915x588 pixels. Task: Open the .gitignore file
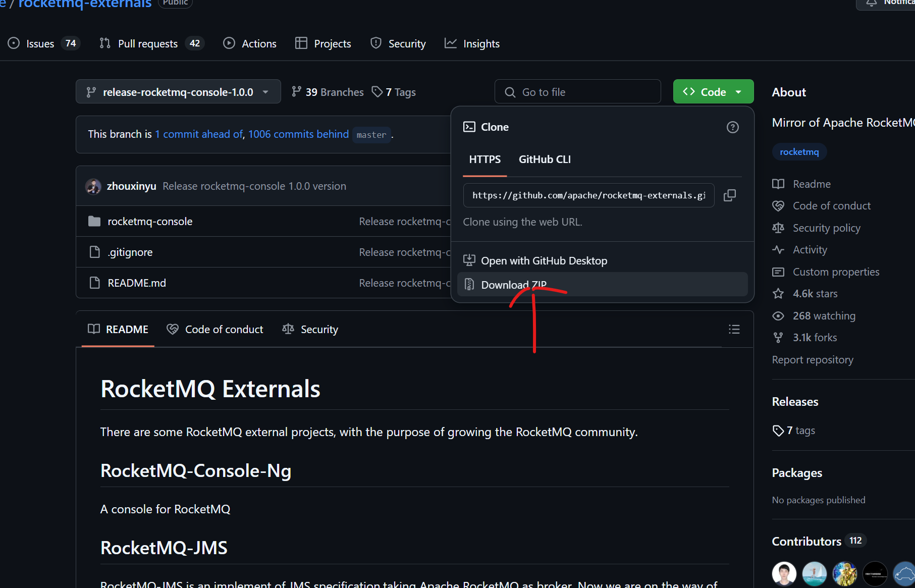(x=130, y=252)
